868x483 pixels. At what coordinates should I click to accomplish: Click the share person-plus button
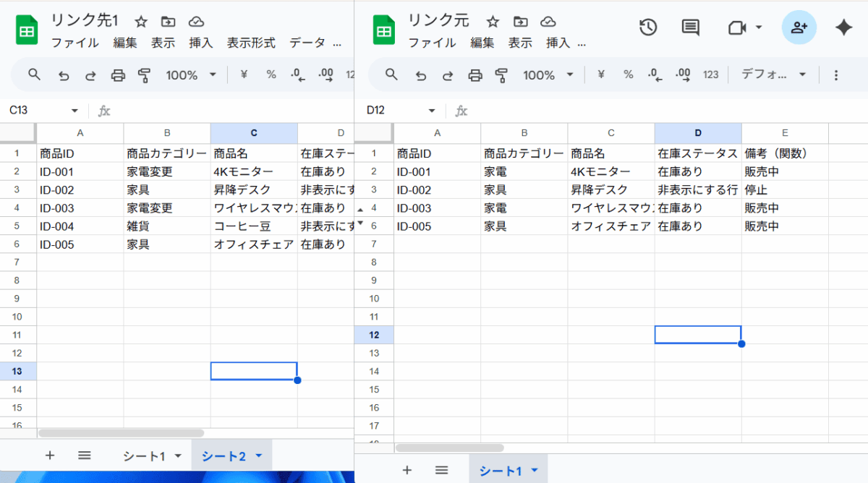[799, 27]
